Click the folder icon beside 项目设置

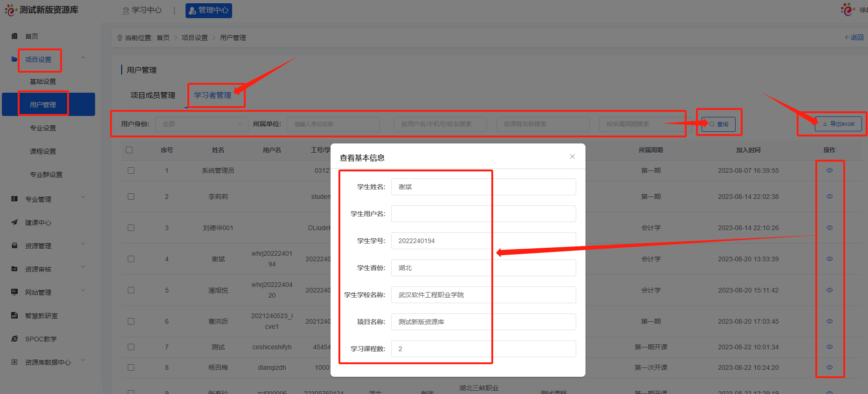(x=14, y=59)
